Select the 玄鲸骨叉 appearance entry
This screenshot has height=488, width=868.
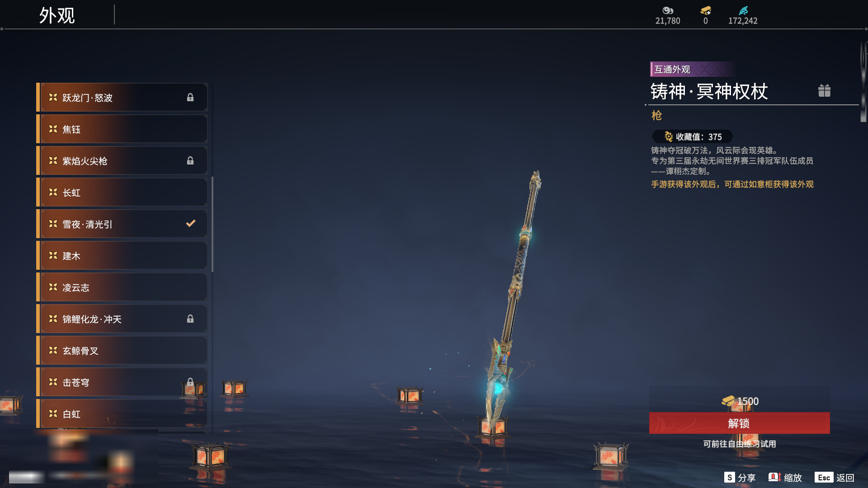122,351
